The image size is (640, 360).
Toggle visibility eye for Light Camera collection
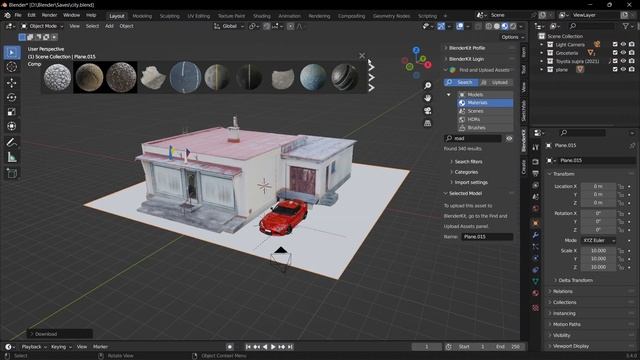tap(623, 44)
